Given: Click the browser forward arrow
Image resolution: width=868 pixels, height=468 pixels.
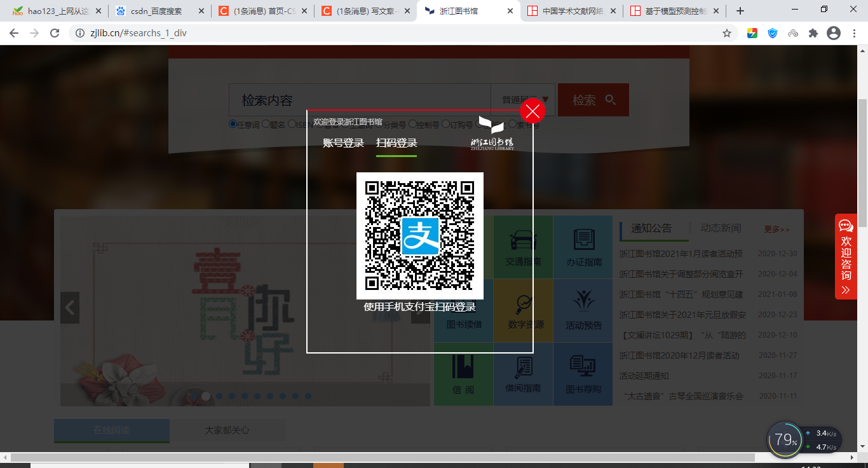Looking at the screenshot, I should coord(34,33).
